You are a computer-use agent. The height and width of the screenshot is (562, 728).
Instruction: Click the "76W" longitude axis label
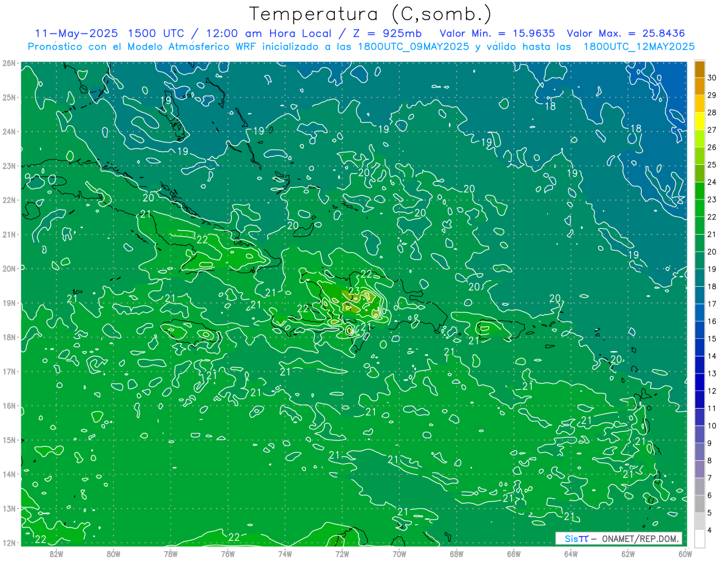point(228,553)
